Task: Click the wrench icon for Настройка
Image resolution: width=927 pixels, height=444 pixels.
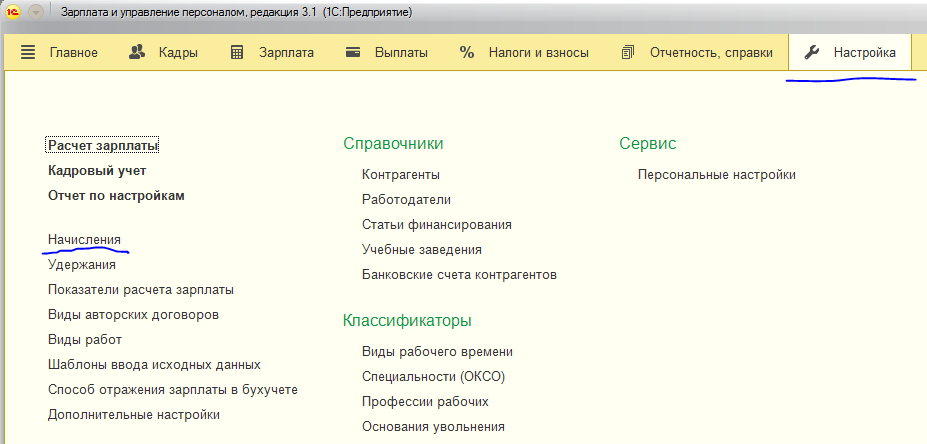Action: 812,53
